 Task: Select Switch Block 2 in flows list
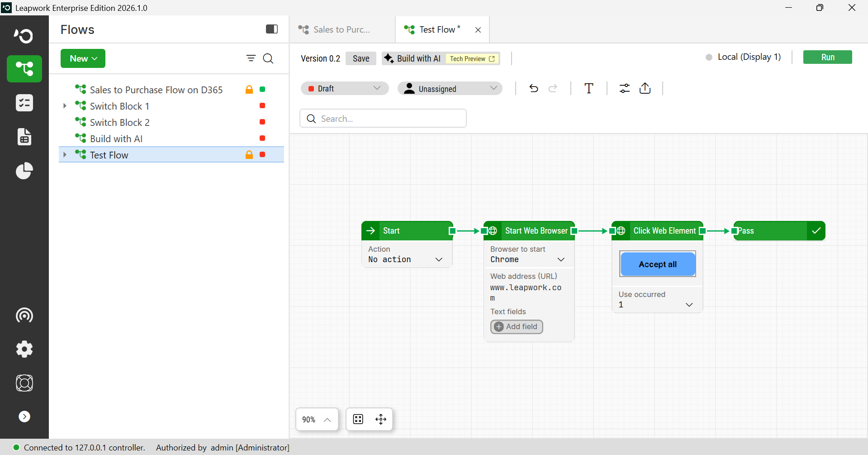(119, 122)
